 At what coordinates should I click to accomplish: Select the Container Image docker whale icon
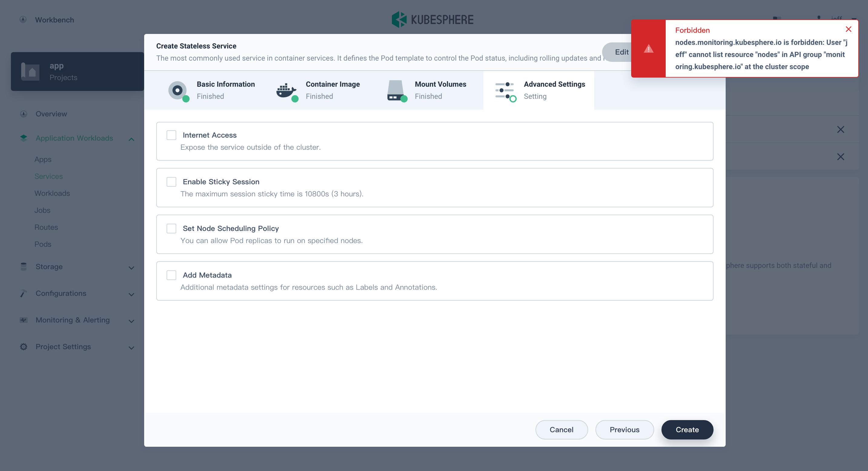click(286, 90)
